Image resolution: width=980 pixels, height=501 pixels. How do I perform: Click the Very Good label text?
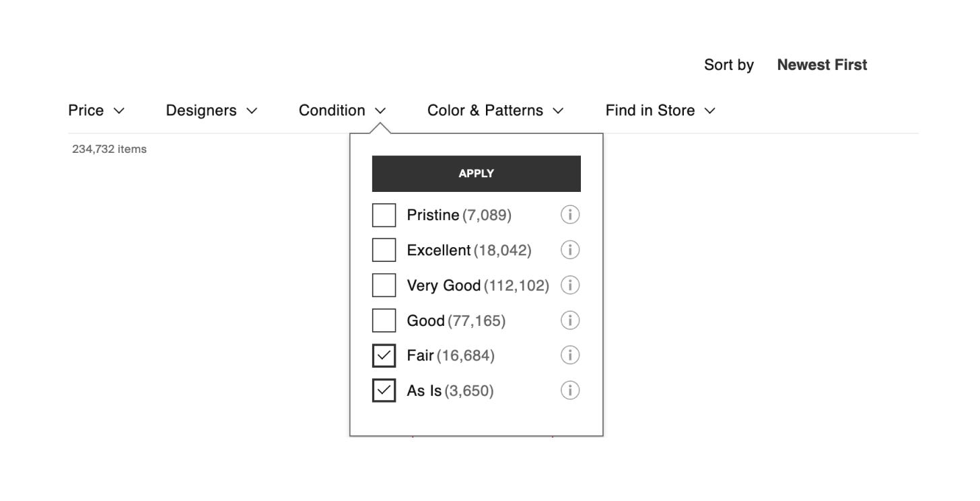[444, 286]
